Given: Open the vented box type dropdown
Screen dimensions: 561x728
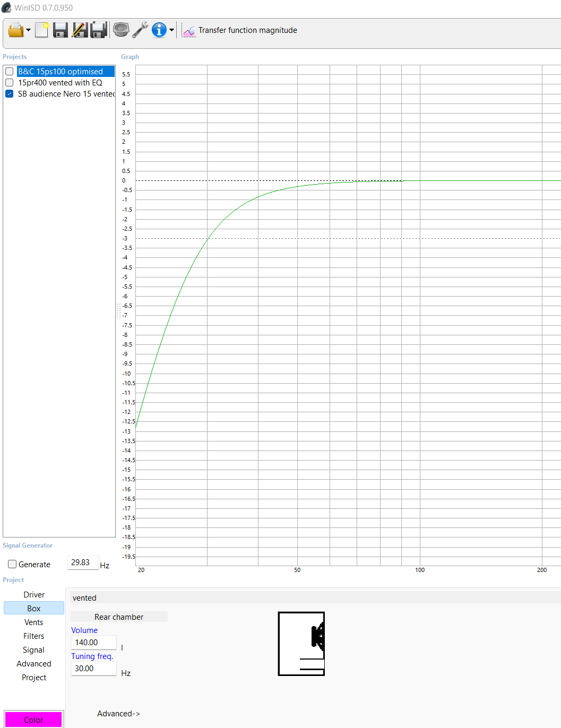Looking at the screenshot, I should click(x=315, y=598).
